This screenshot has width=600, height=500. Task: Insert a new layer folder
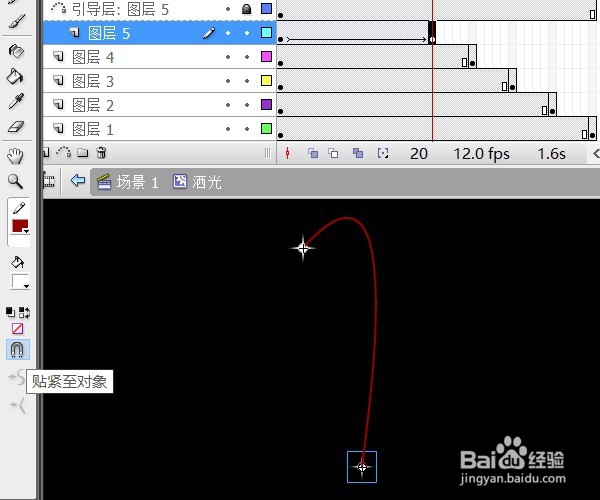tap(83, 153)
